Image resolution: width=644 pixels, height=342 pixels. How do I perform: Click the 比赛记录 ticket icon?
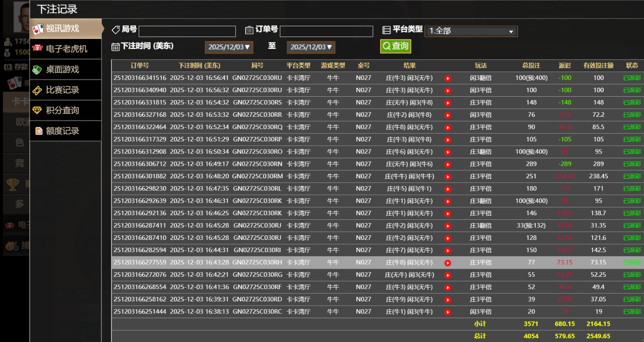point(38,90)
